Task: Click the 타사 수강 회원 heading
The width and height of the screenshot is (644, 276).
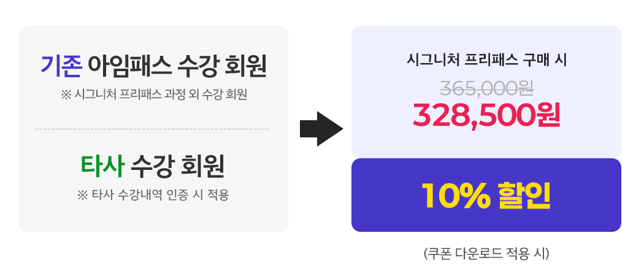Action: [152, 167]
